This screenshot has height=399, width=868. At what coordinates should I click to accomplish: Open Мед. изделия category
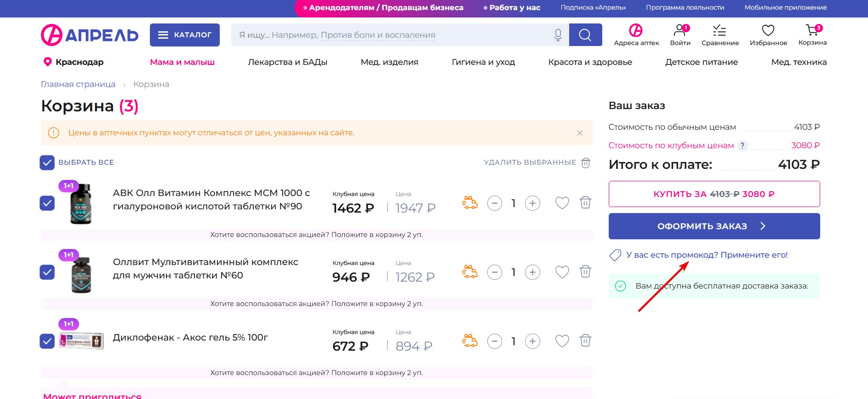pos(389,62)
